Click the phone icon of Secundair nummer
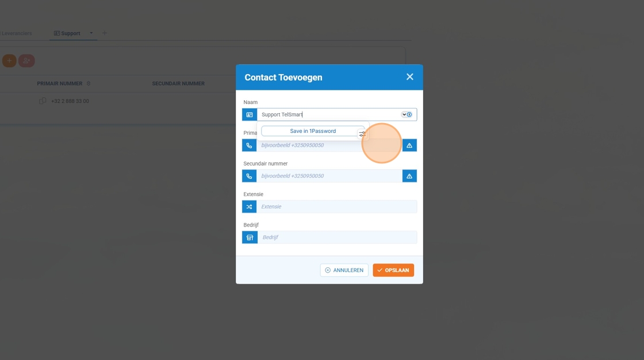 click(250, 176)
